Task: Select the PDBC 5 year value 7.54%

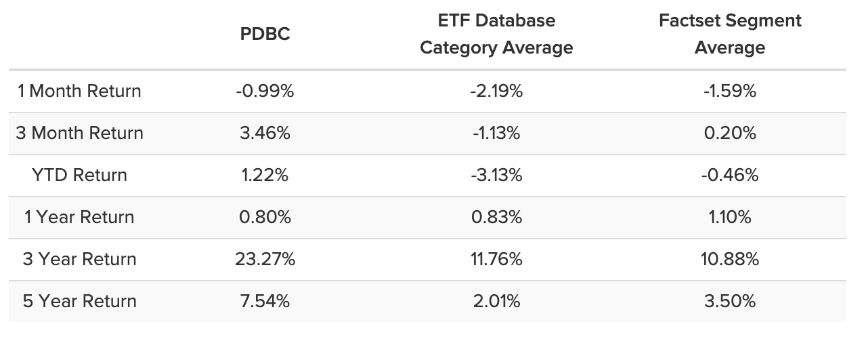Action: (x=265, y=301)
